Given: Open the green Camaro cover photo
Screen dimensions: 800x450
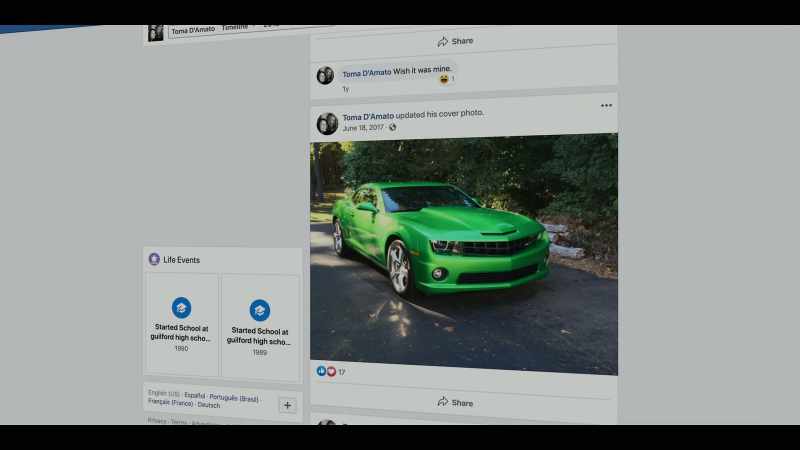Looking at the screenshot, I should tap(464, 254).
